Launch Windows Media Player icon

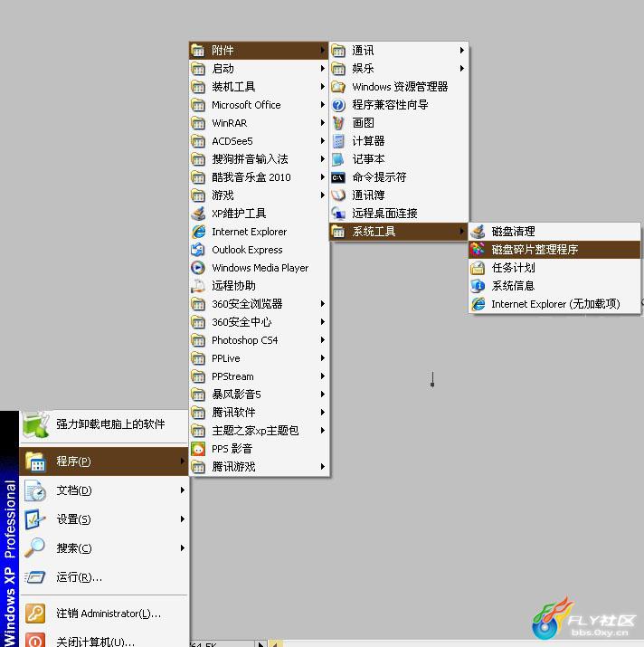pyautogui.click(x=198, y=268)
